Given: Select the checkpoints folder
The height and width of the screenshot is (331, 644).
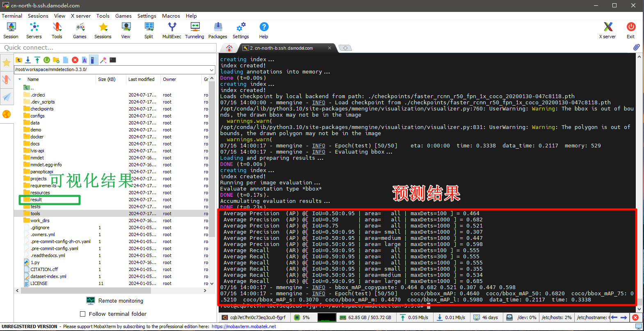Looking at the screenshot, I should [42, 109].
